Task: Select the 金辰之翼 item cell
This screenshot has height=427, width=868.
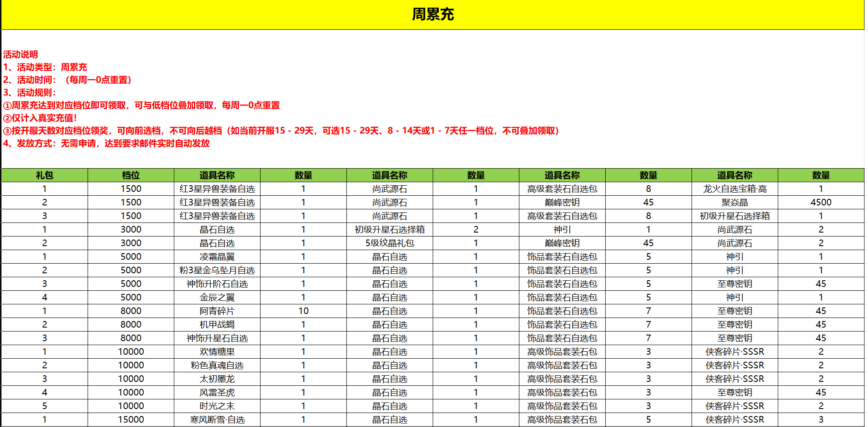Action: 217,297
